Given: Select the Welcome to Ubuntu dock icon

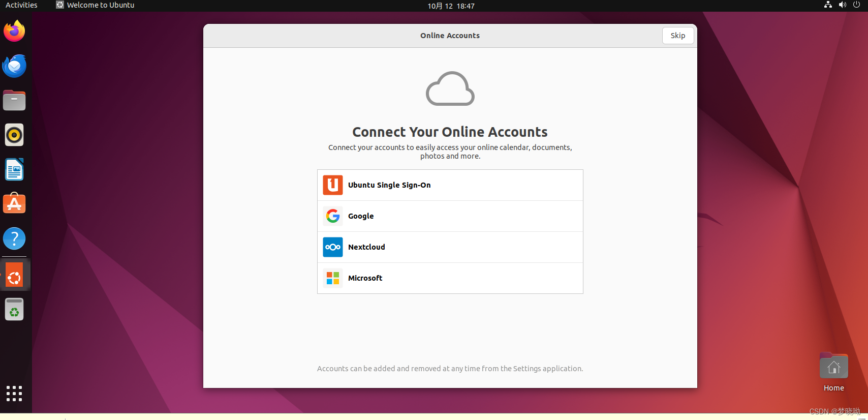Looking at the screenshot, I should coord(14,275).
